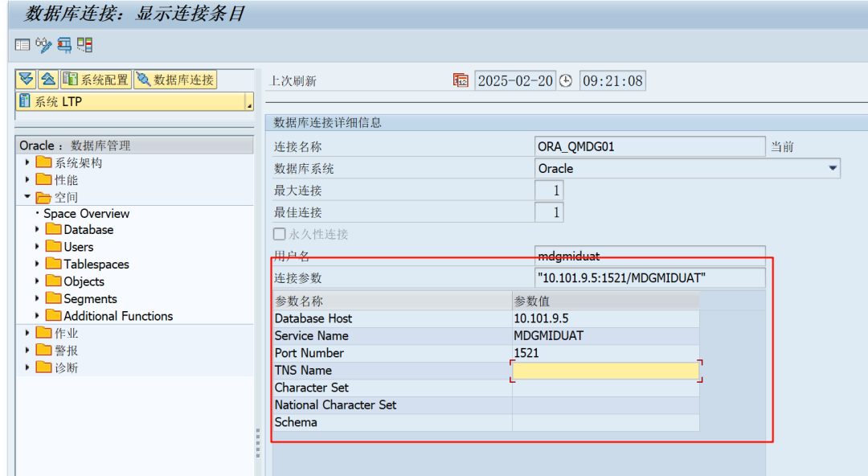Click the 警报 folder icon
This screenshot has width=868, height=476.
point(43,350)
